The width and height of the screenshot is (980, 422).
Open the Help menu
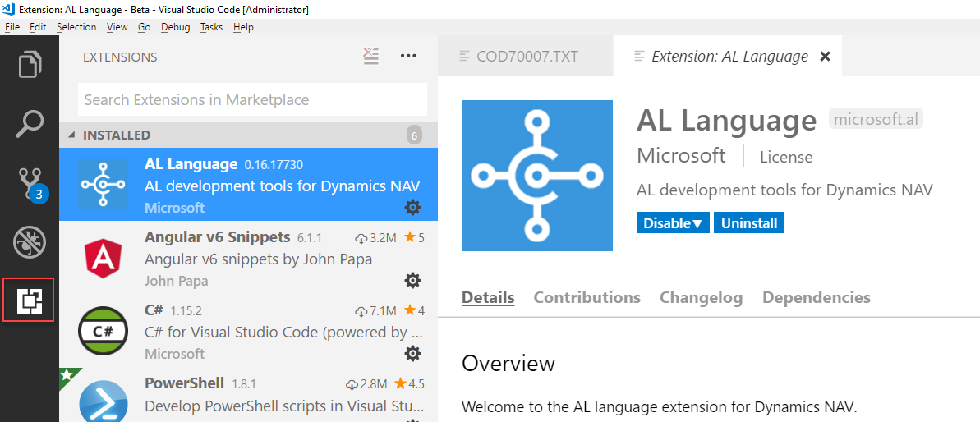coord(243,27)
